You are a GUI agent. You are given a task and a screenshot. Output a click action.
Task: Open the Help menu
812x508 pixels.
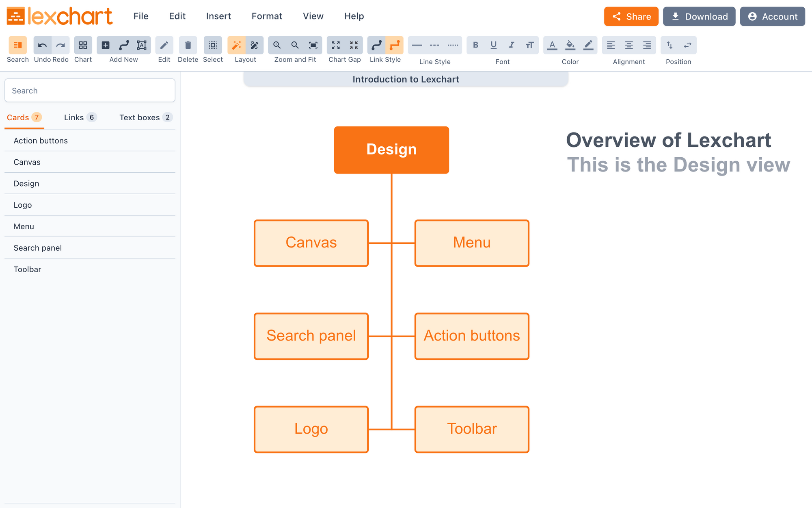pyautogui.click(x=354, y=16)
